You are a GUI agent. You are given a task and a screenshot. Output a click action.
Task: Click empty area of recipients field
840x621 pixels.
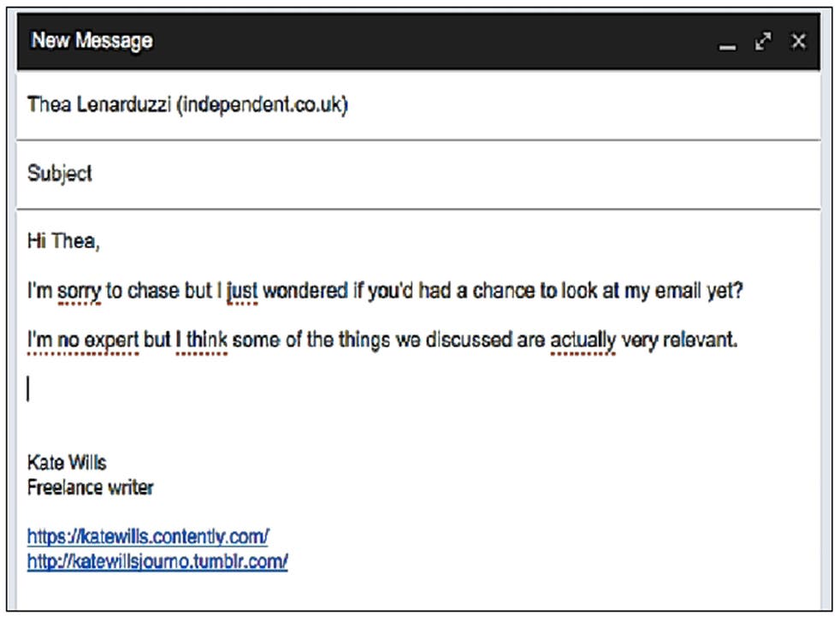point(584,105)
